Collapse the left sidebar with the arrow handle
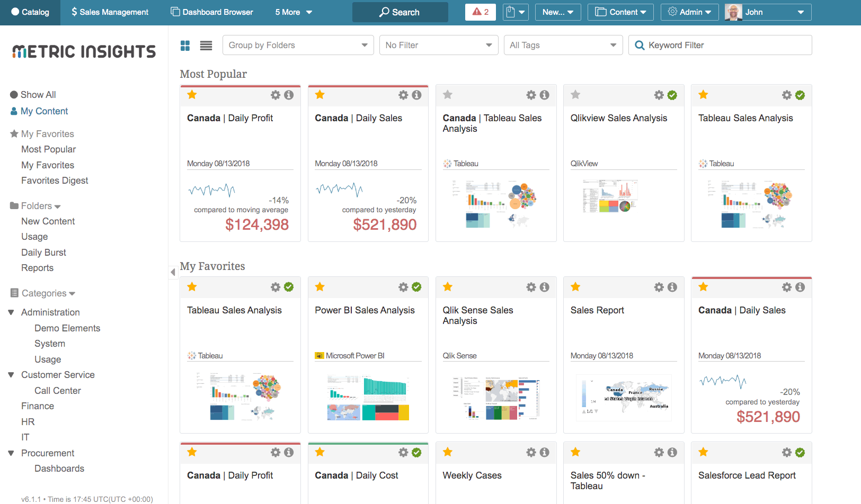 [173, 272]
